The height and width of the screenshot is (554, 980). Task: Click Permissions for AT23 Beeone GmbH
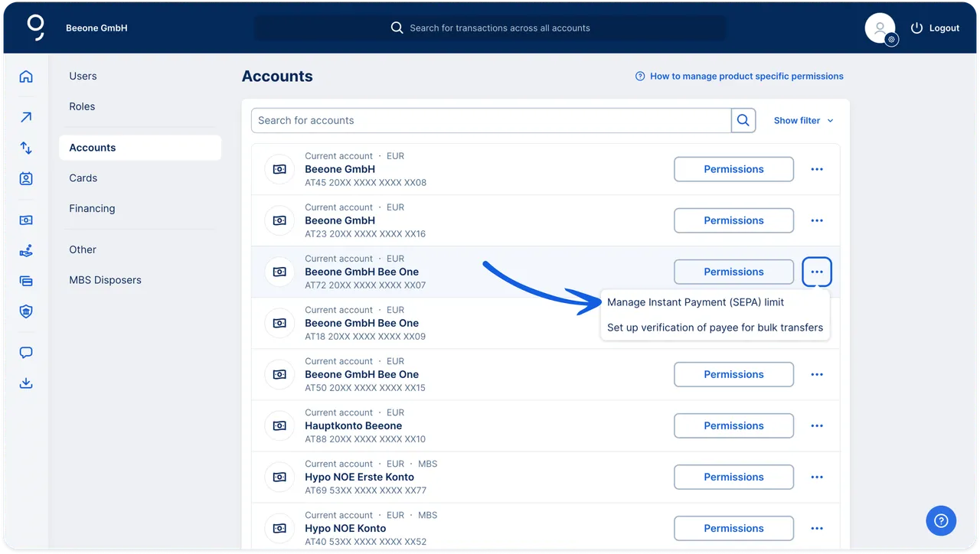[x=733, y=220]
